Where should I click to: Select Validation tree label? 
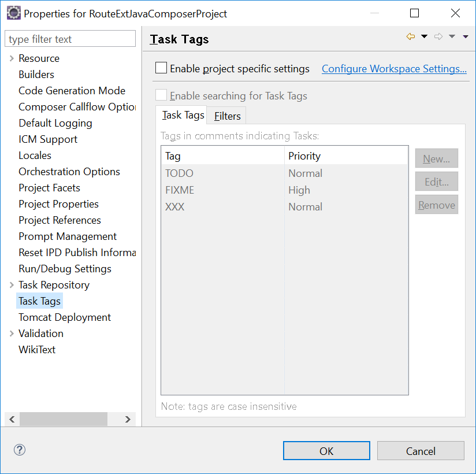pyautogui.click(x=41, y=334)
